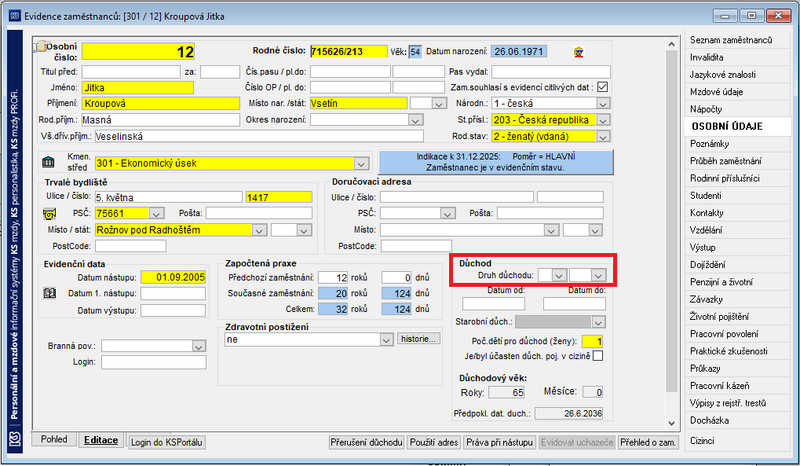Image resolution: width=800 pixels, height=466 pixels.
Task: Click the KS logo icon in title bar
Action: click(15, 16)
